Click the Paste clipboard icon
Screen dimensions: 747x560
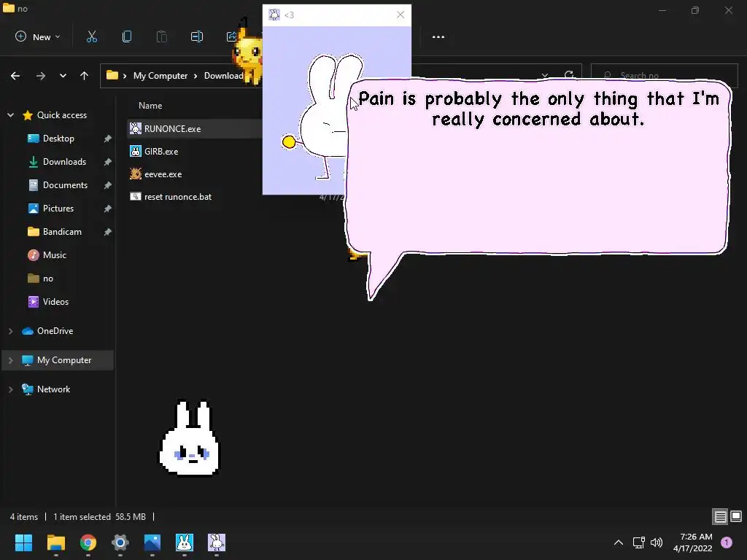(162, 36)
